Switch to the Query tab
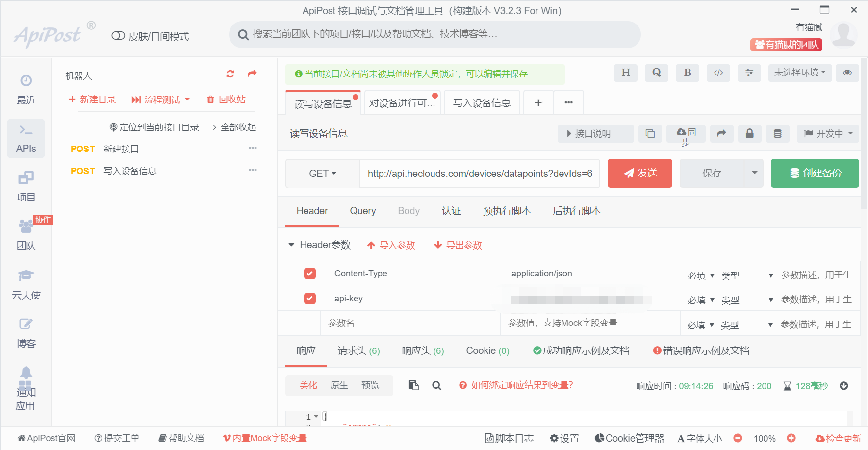The width and height of the screenshot is (868, 450). pyautogui.click(x=362, y=211)
